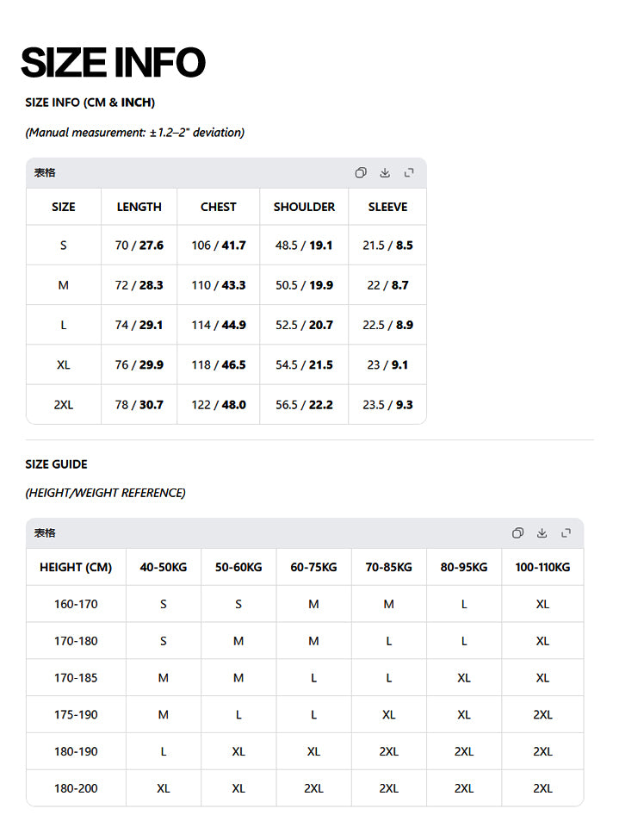Click the SLEEVE column header
The image size is (644, 815).
pos(388,207)
